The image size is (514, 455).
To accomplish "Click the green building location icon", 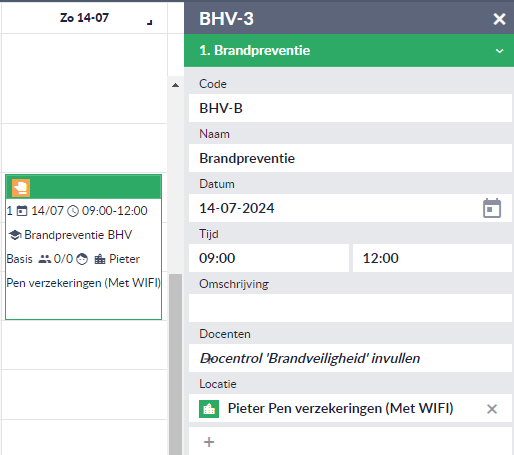I will click(x=209, y=409).
